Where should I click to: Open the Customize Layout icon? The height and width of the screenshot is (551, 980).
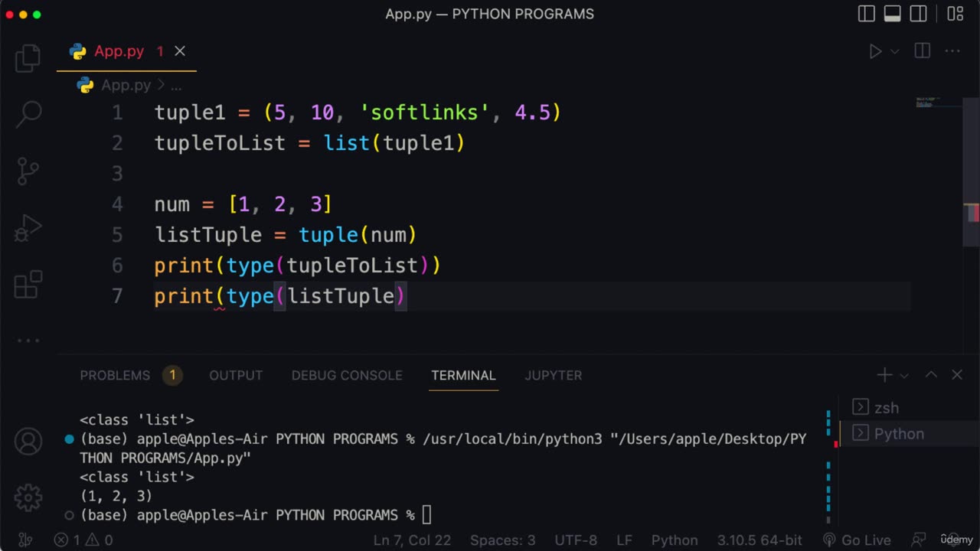click(x=955, y=14)
